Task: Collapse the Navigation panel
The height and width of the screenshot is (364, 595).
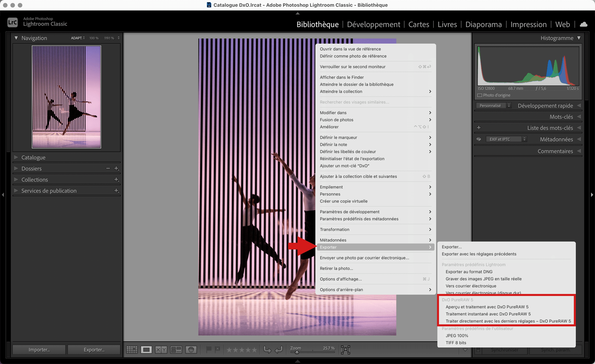Action: click(x=16, y=38)
